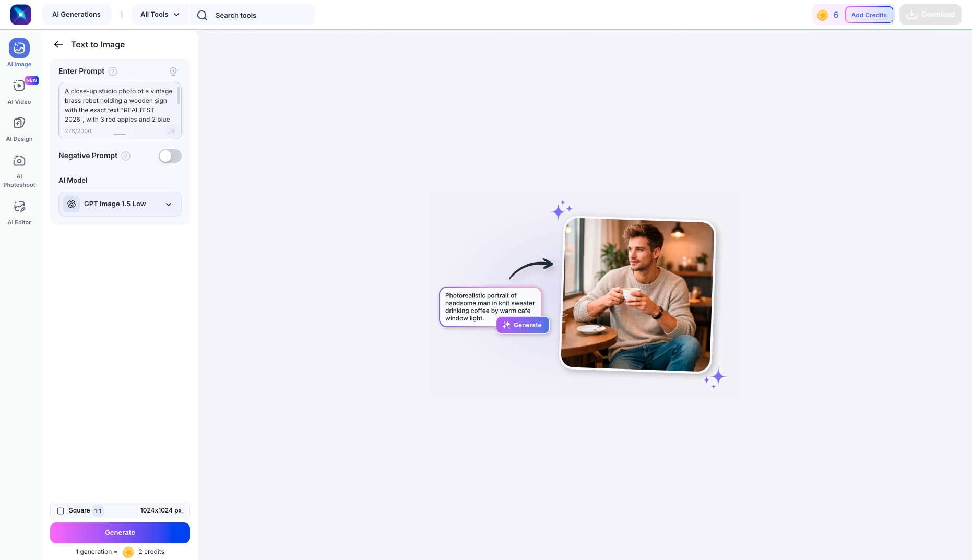The image size is (972, 560).
Task: Click the app logo in top-left corner
Action: point(21,15)
